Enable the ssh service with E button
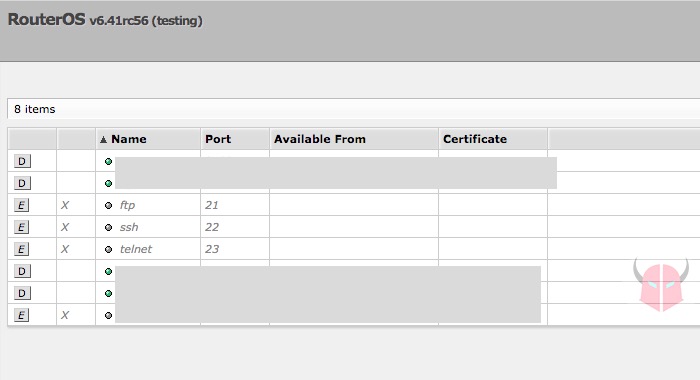 click(x=21, y=227)
